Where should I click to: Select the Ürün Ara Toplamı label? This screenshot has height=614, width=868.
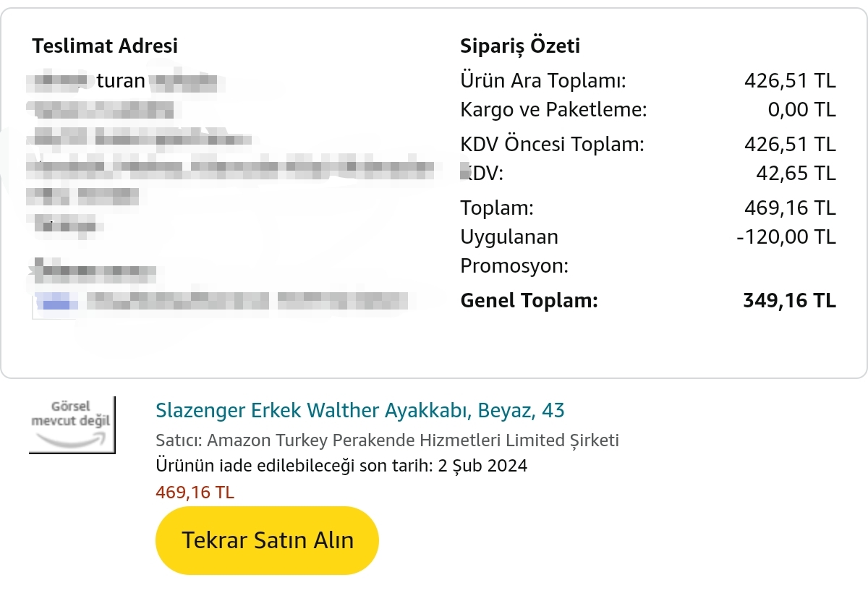(542, 81)
